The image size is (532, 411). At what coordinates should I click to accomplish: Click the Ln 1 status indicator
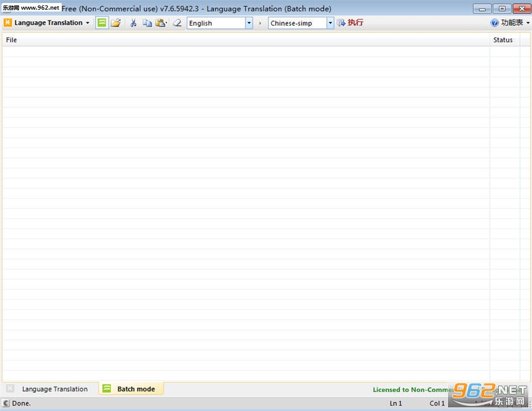click(x=395, y=403)
